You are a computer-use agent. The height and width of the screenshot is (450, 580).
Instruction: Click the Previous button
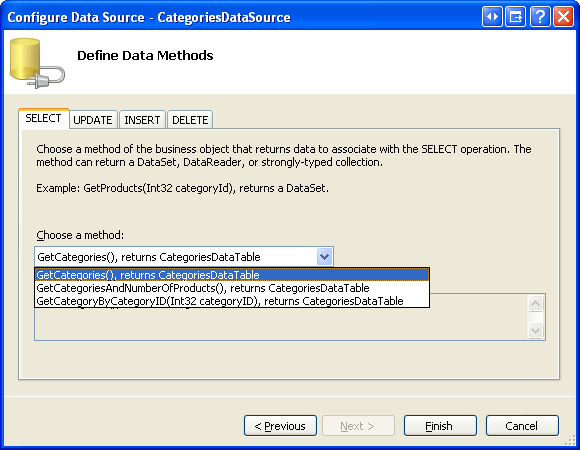[280, 426]
